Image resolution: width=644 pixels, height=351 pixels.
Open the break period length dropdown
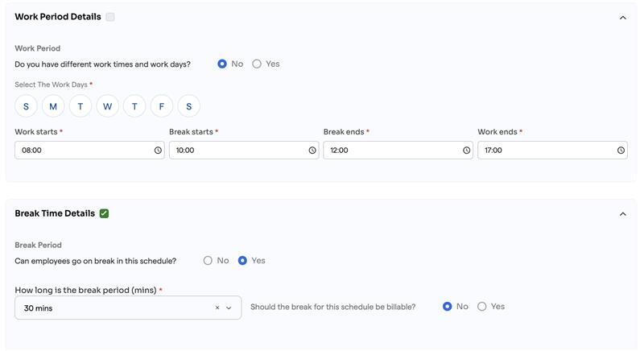229,308
